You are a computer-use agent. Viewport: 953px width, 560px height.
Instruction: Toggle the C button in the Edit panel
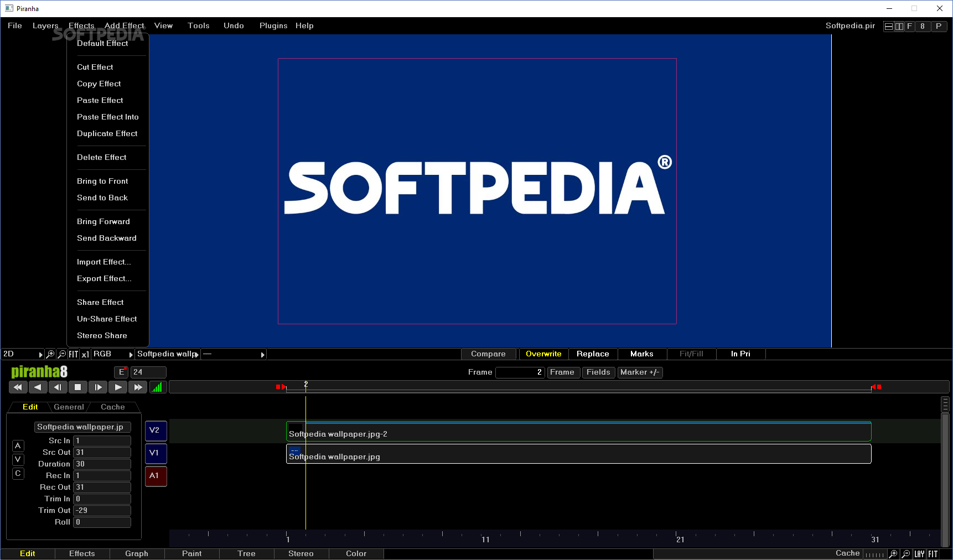18,474
